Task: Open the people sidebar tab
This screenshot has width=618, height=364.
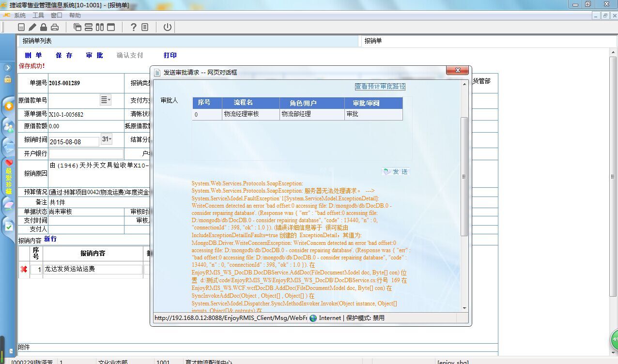Action: point(8,126)
